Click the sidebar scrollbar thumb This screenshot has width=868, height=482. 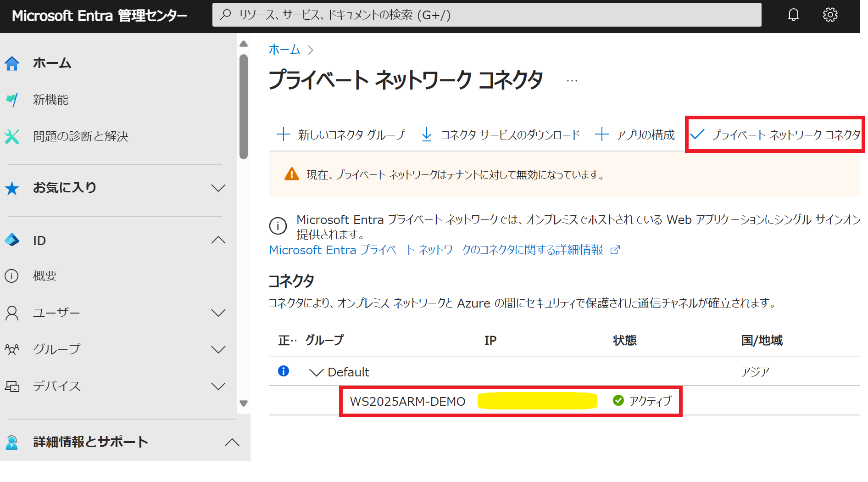(244, 107)
